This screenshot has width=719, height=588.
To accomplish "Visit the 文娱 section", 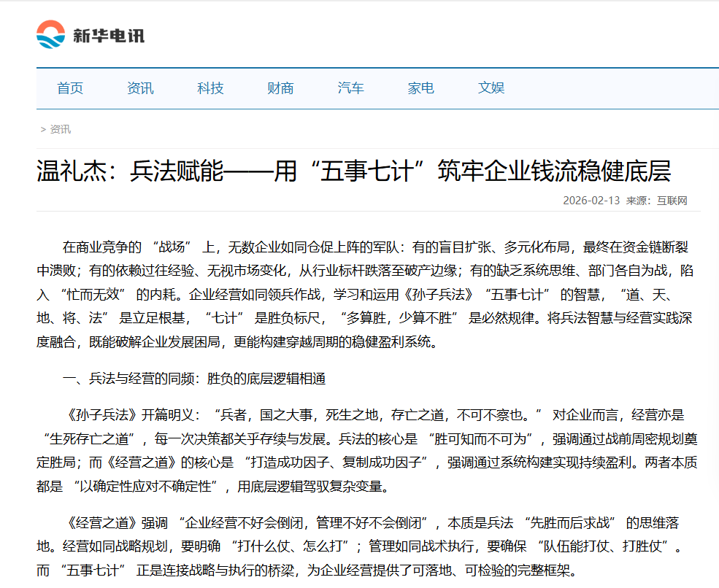I will click(491, 88).
